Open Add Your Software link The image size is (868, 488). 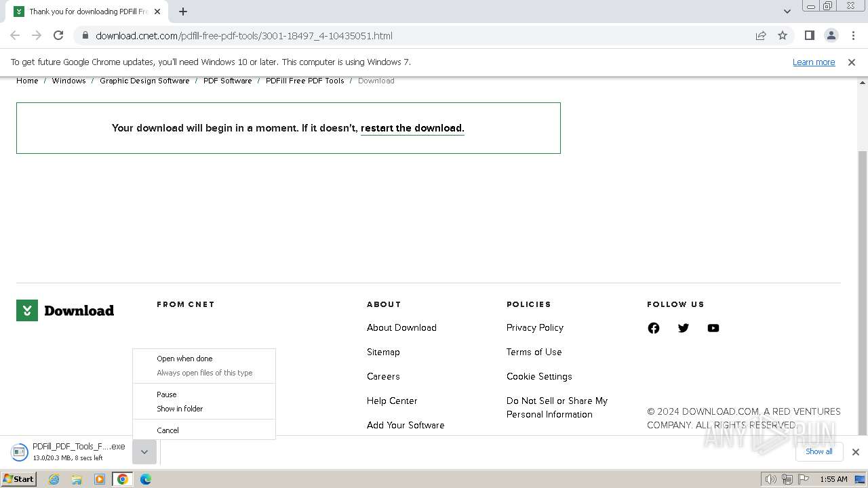[406, 425]
